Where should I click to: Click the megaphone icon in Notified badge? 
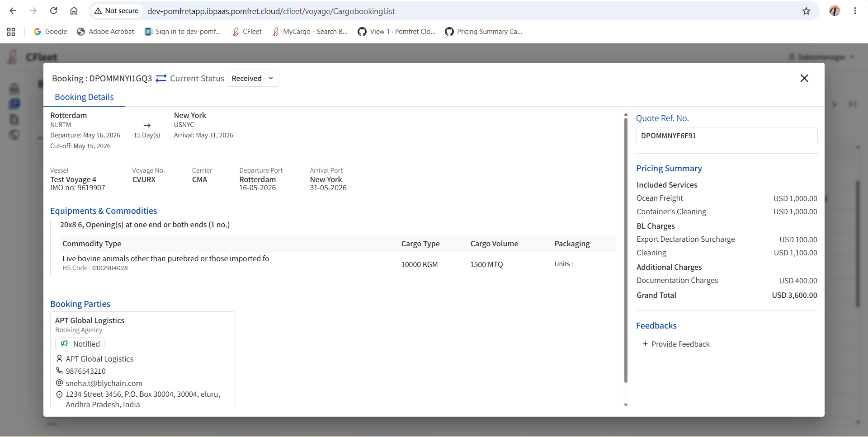[65, 343]
